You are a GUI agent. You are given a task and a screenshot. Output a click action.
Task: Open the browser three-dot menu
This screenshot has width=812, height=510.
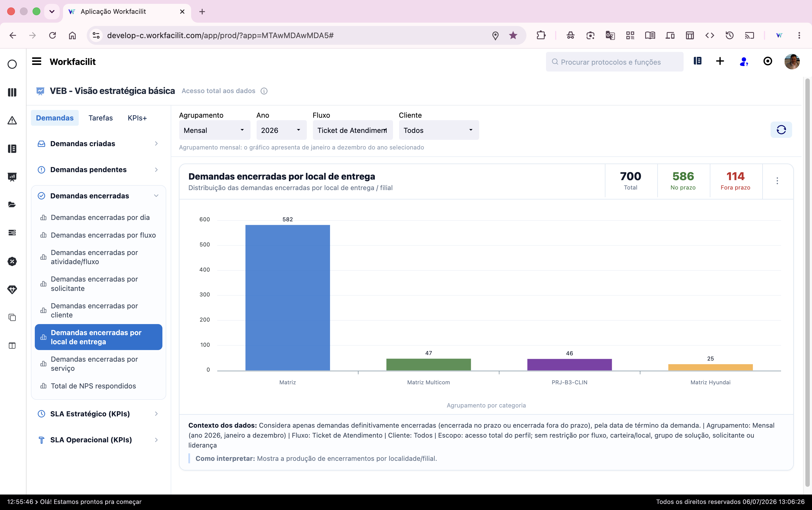(x=799, y=35)
